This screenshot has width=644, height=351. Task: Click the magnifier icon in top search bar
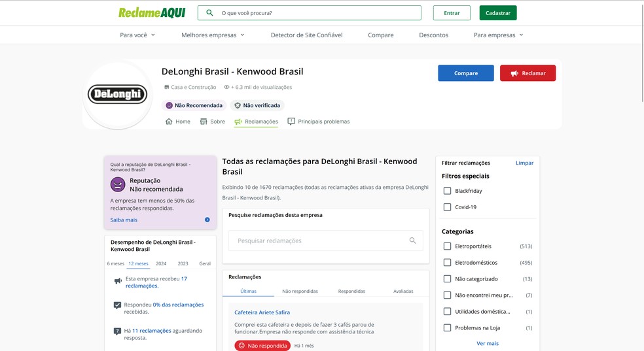coord(209,12)
